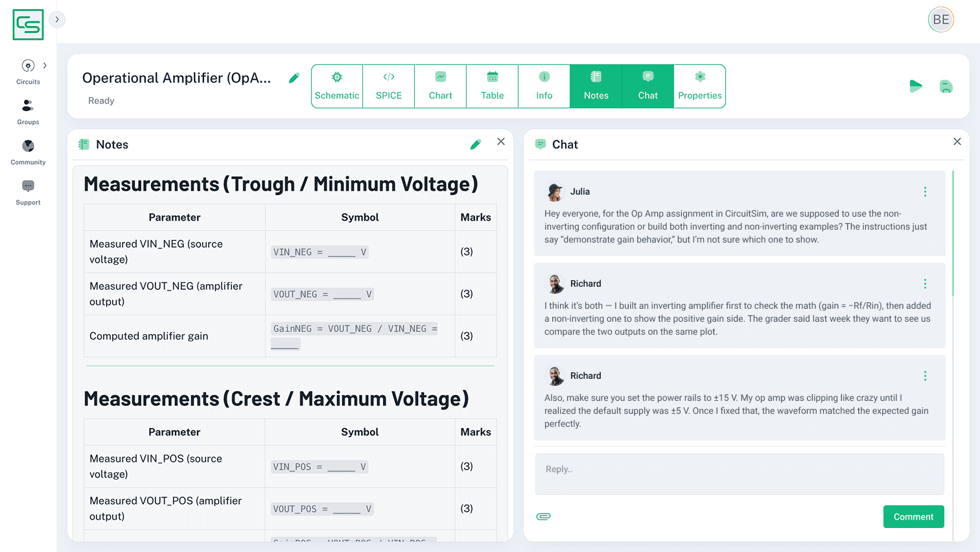Edit notes with the pencil icon
The width and height of the screenshot is (980, 552).
475,145
